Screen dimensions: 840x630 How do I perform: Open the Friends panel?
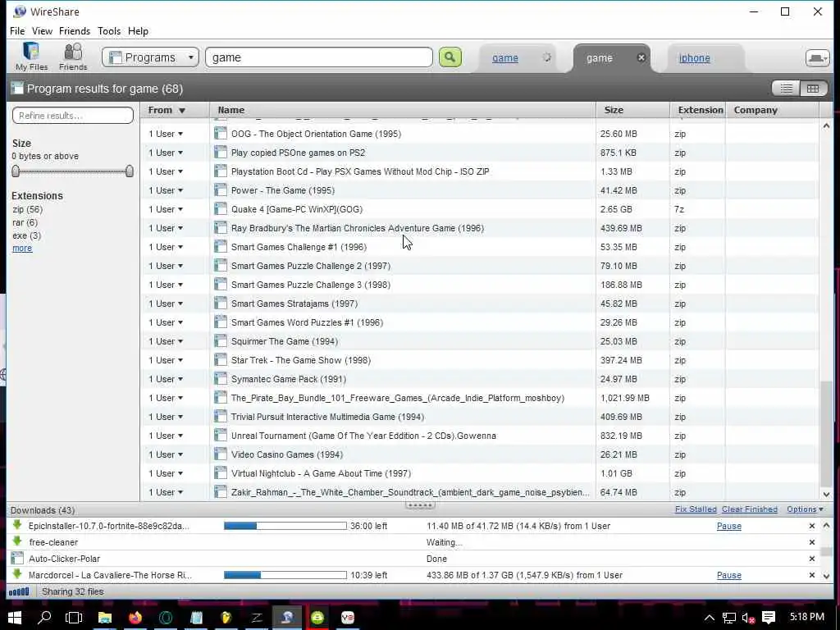click(73, 57)
